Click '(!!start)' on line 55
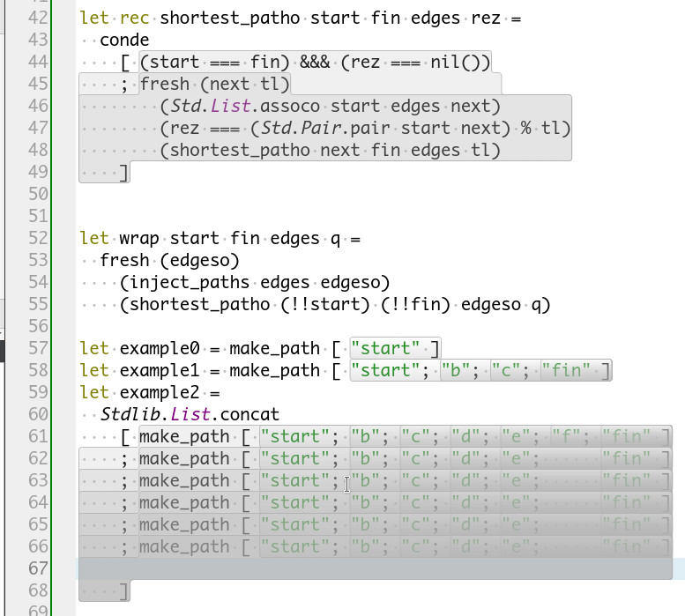 tap(325, 304)
